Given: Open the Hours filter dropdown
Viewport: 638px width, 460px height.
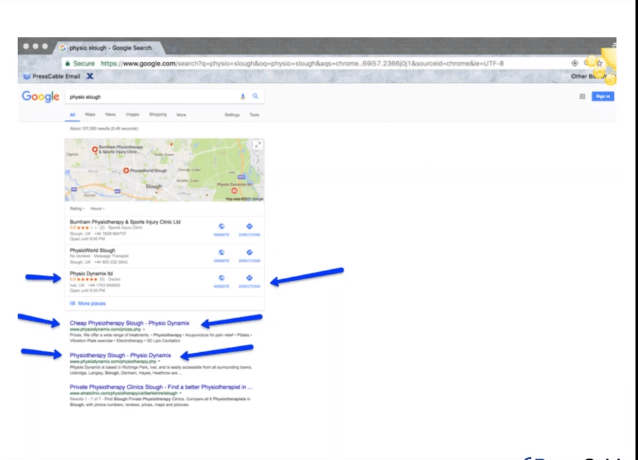Looking at the screenshot, I should tap(95, 208).
